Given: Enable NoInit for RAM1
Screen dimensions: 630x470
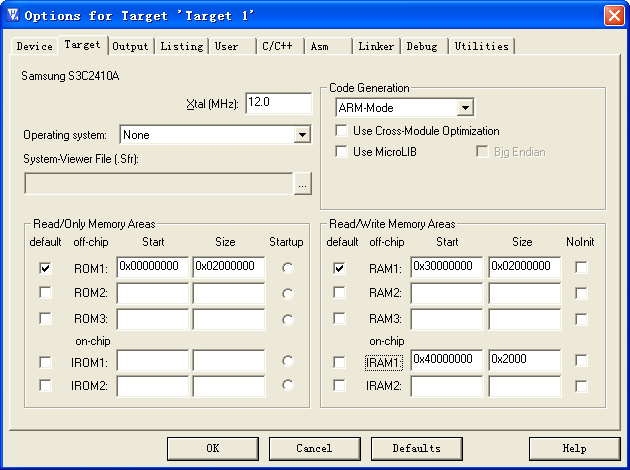Looking at the screenshot, I should pos(581,267).
